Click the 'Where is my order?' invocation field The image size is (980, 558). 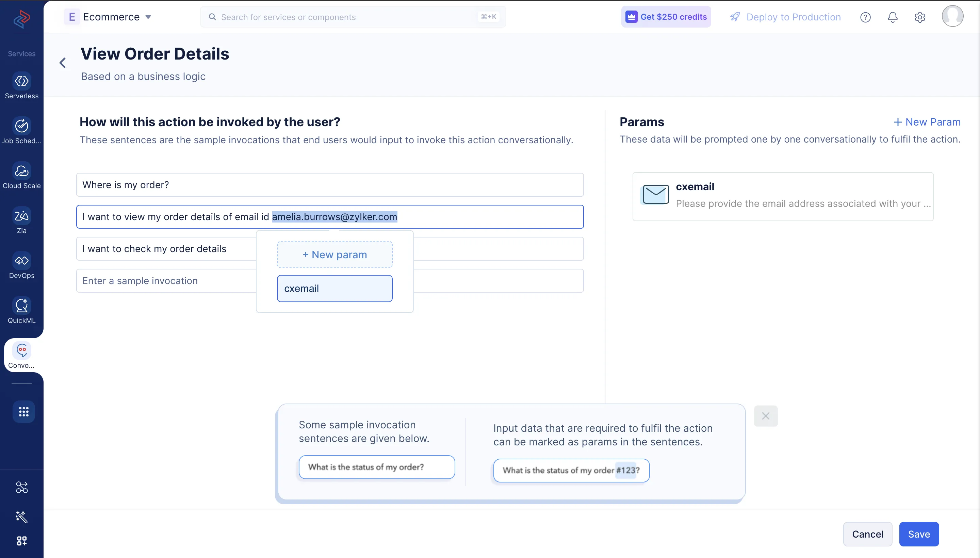point(330,185)
